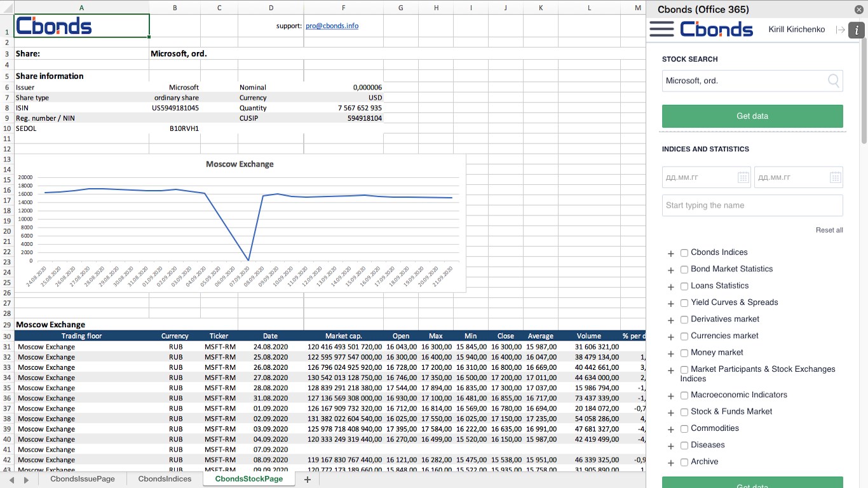Check the Macroeconomic Indicators checkbox

click(x=684, y=395)
